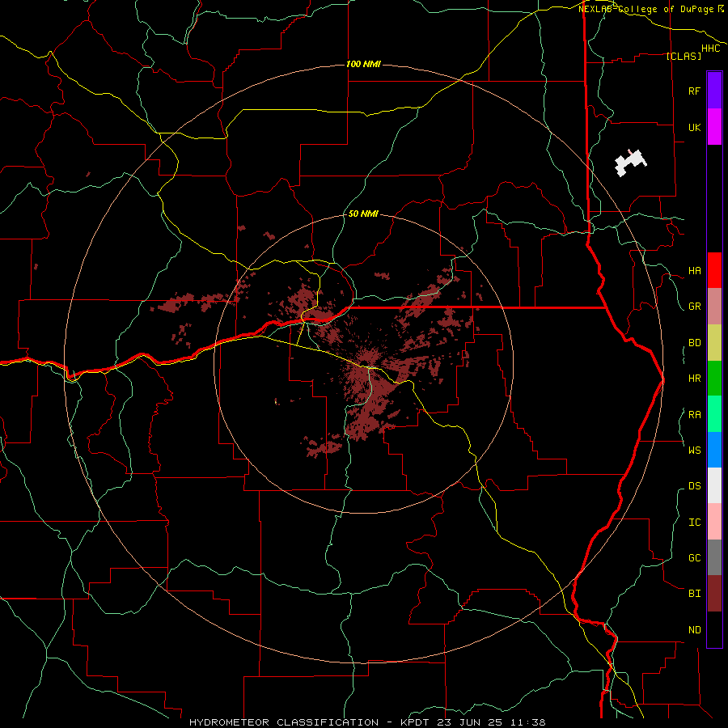
Task: Click the BD yellow legend color swatch
Action: click(714, 342)
